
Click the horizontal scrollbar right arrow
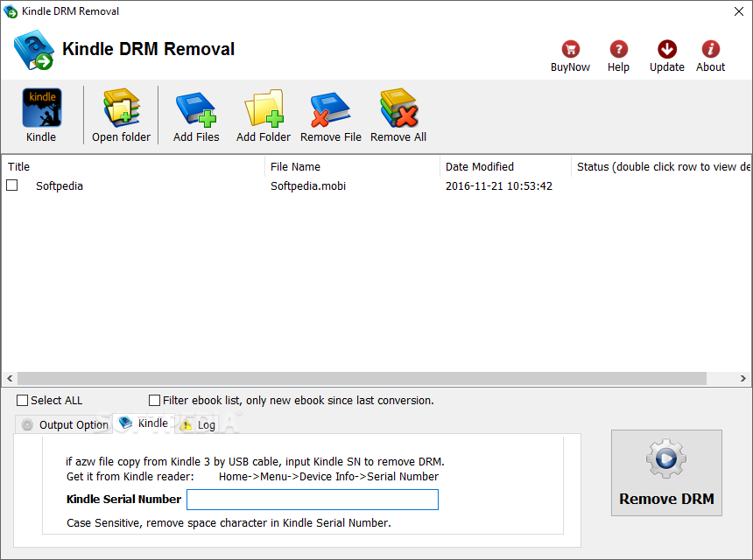[743, 378]
